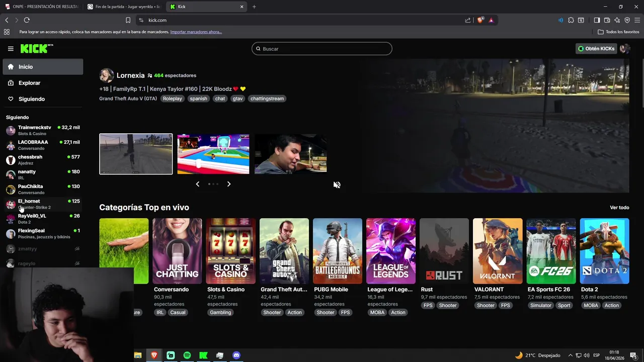Open a new browser tab
The image size is (644, 362).
coord(254,7)
